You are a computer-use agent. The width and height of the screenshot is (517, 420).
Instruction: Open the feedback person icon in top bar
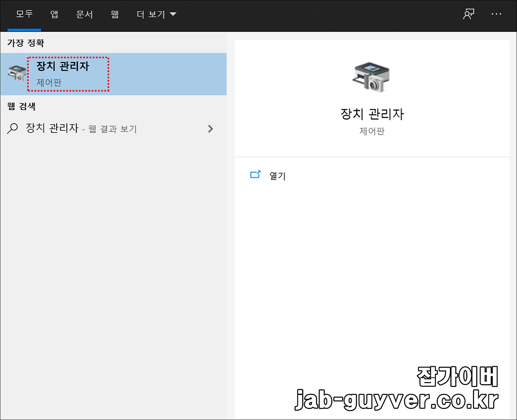[469, 14]
